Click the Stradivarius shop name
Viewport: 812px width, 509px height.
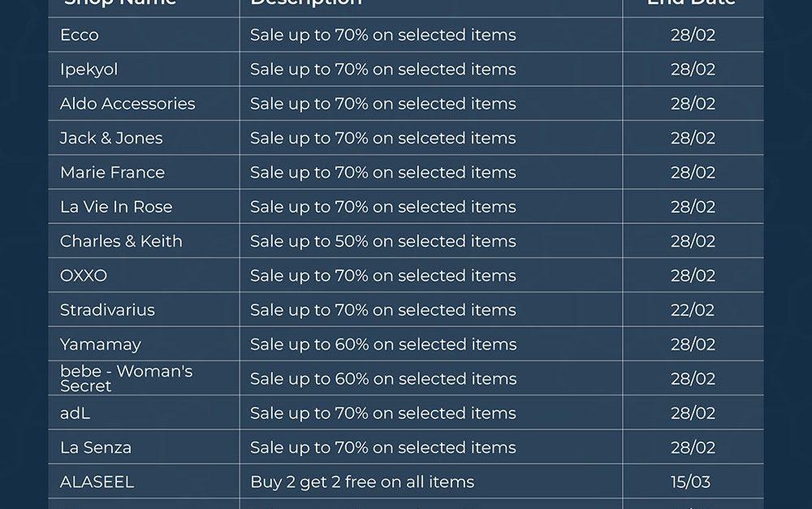[107, 310]
